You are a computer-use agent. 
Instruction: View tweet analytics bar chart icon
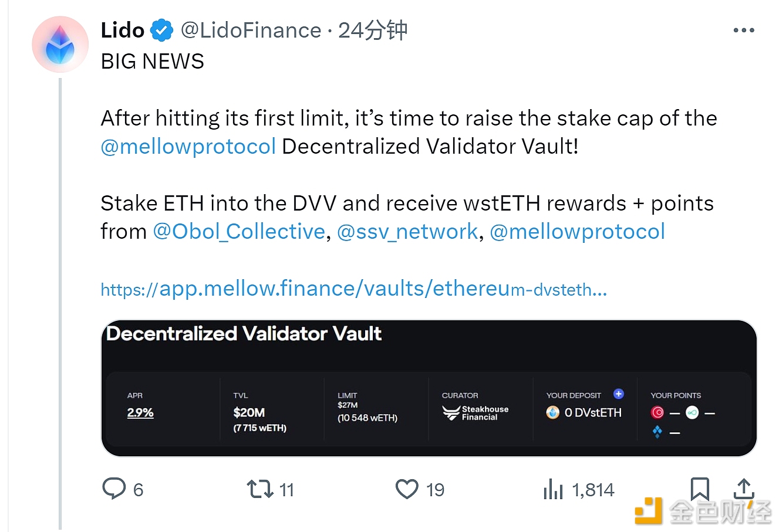tap(553, 489)
